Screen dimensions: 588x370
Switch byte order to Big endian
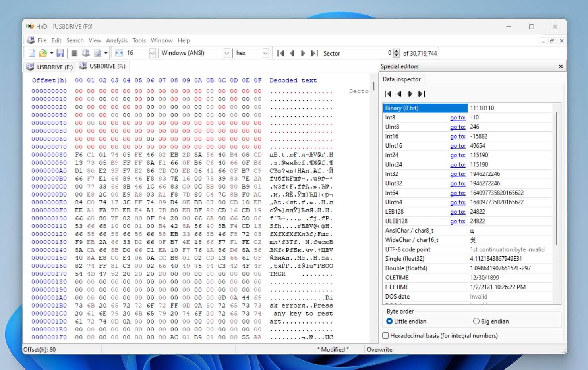click(476, 321)
